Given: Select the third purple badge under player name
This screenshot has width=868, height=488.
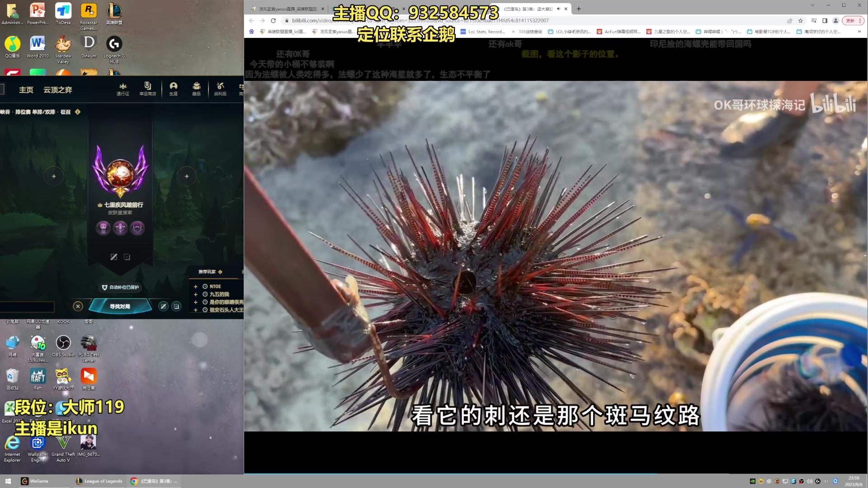Looking at the screenshot, I should click(137, 228).
